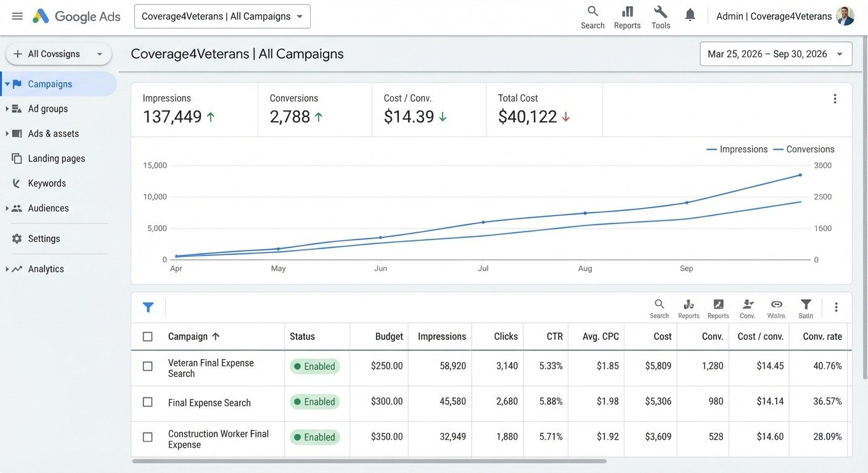The width and height of the screenshot is (868, 473).
Task: Click the Campaigns flag icon in sidebar
Action: pos(17,84)
